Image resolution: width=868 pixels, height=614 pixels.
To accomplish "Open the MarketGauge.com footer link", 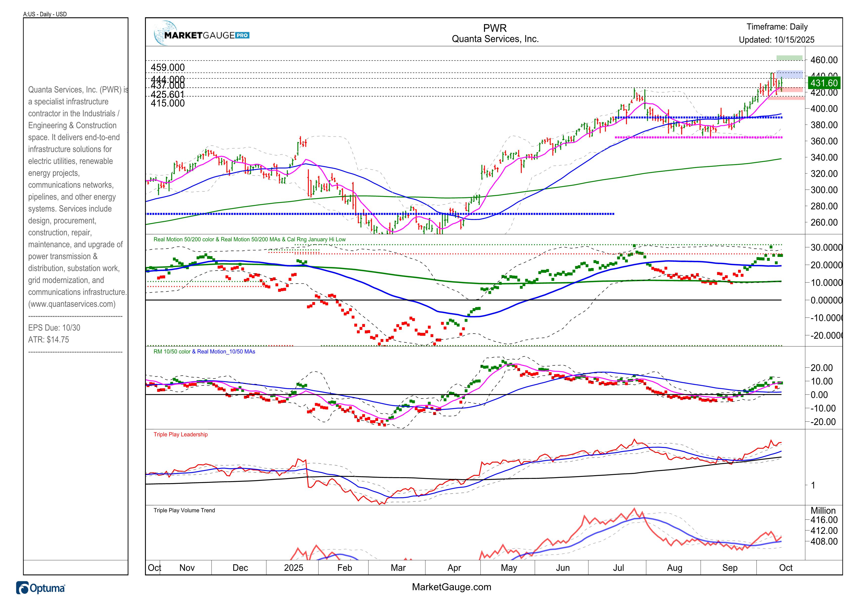I will pyautogui.click(x=451, y=587).
